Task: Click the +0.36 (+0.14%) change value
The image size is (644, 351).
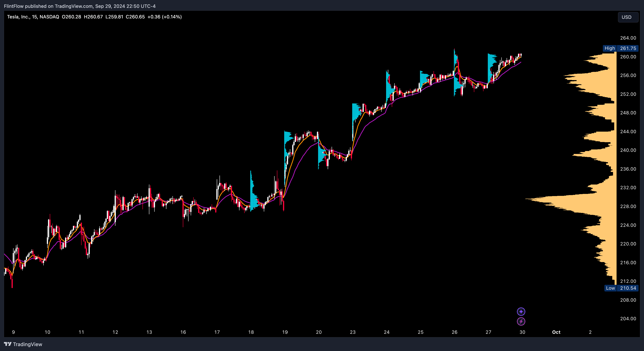Action: click(164, 17)
